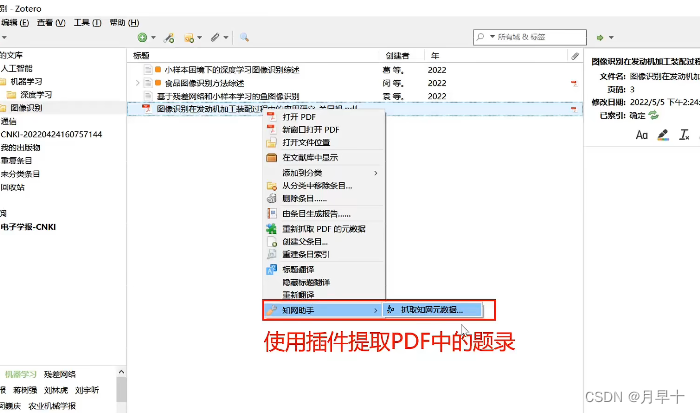Click the green Locate arrow icon
This screenshot has width=700, height=413.
click(x=600, y=38)
